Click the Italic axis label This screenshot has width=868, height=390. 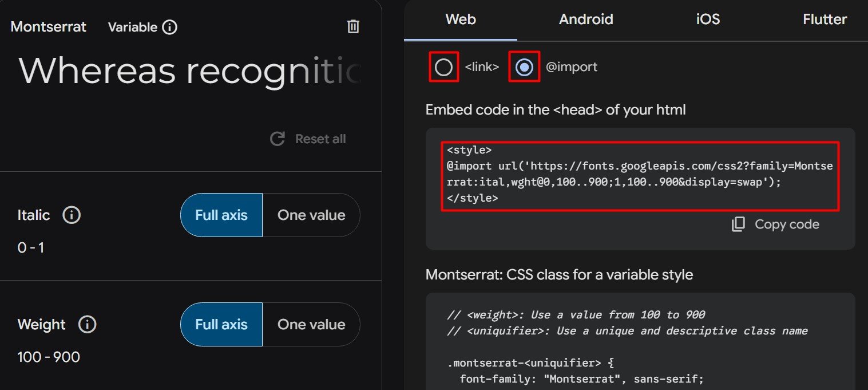point(34,215)
